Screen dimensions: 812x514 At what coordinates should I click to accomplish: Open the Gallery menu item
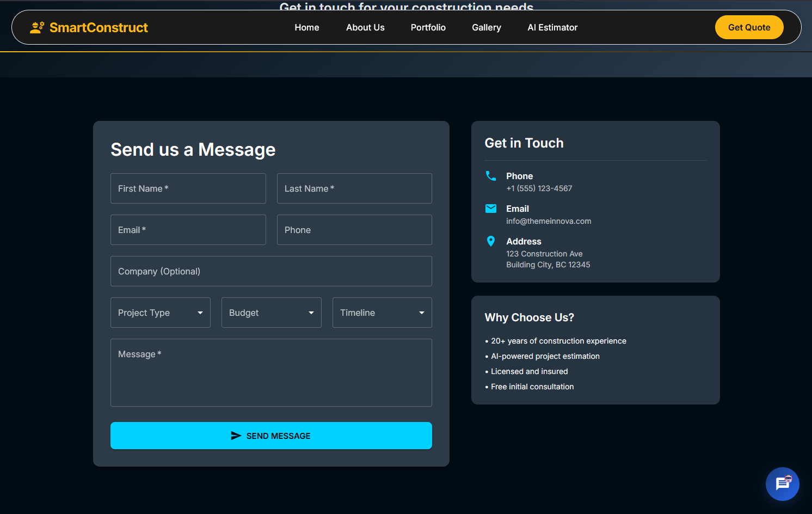pyautogui.click(x=486, y=27)
